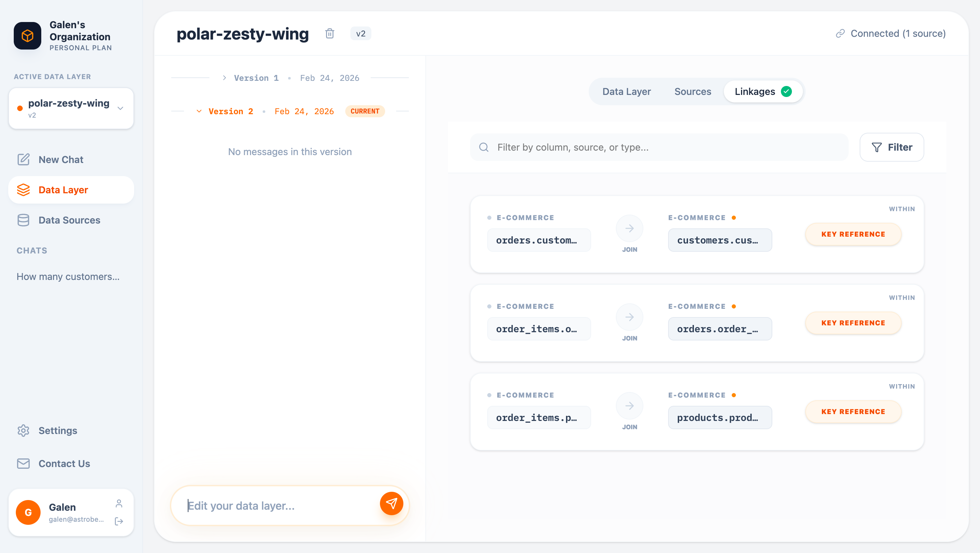Click the trash icon beside polar-zesty-wing title
Image resolution: width=980 pixels, height=553 pixels.
click(x=329, y=33)
